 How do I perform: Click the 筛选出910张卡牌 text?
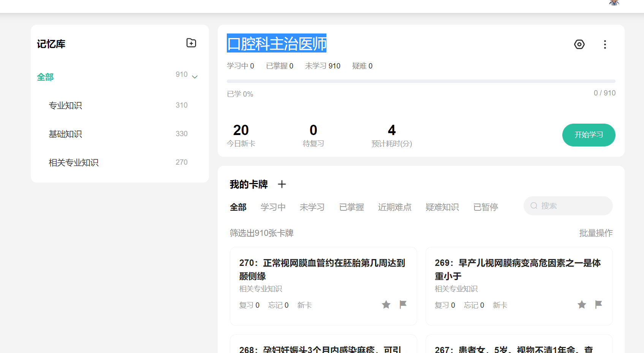click(x=262, y=233)
